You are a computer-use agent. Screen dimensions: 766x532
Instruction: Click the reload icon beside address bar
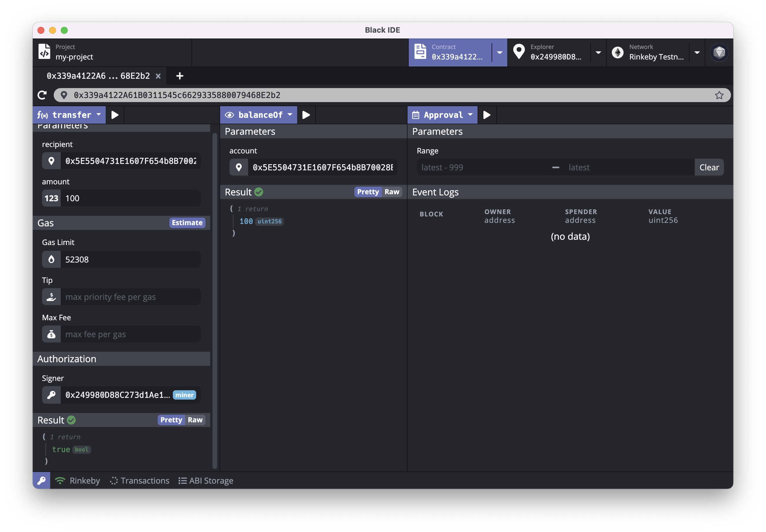(42, 95)
